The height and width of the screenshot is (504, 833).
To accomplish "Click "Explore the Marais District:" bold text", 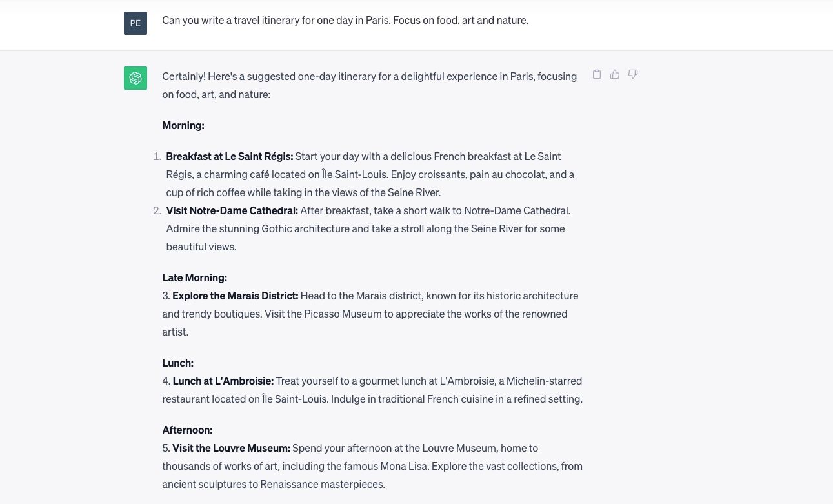I will point(235,296).
